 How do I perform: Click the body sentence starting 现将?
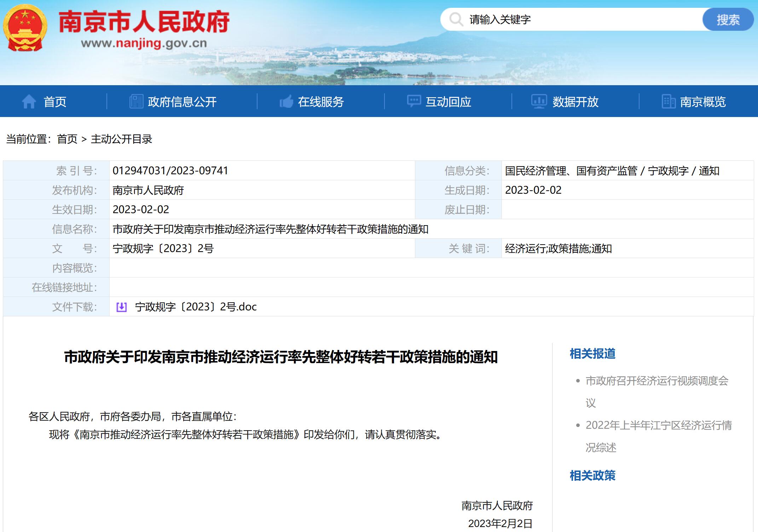[x=246, y=434]
